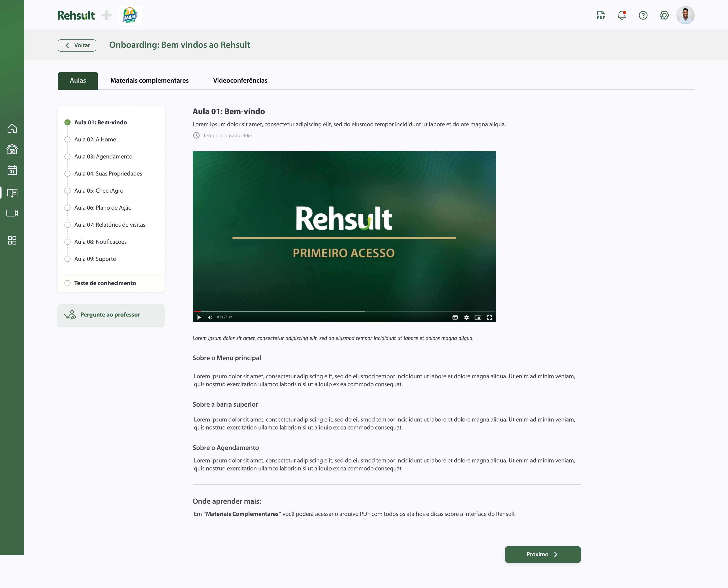Open the settings gear in header
Screen dimensions: 728x588
click(664, 15)
